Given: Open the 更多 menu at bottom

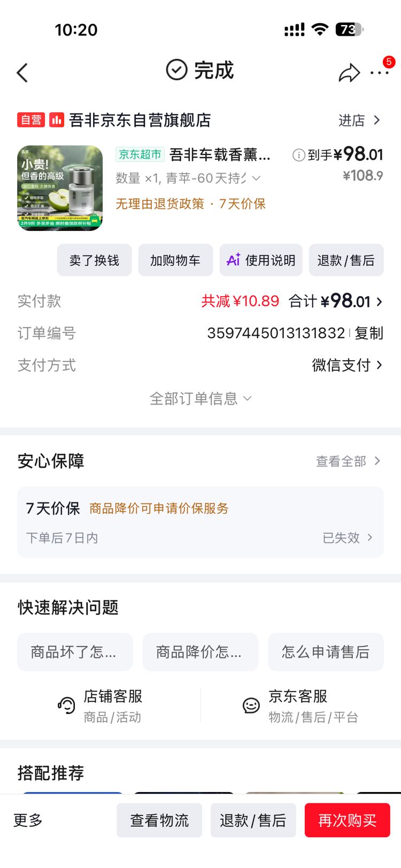Looking at the screenshot, I should tap(28, 820).
